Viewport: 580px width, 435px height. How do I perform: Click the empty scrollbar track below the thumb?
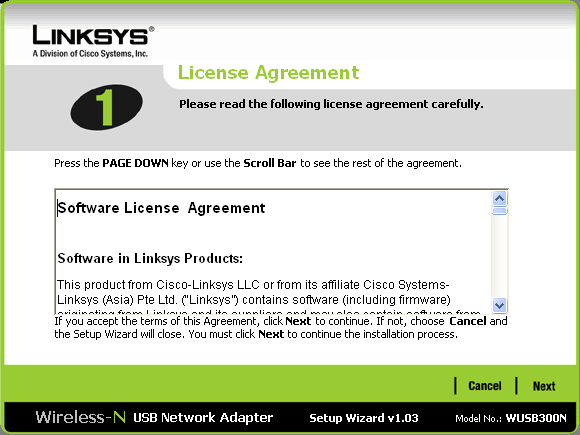point(499,256)
